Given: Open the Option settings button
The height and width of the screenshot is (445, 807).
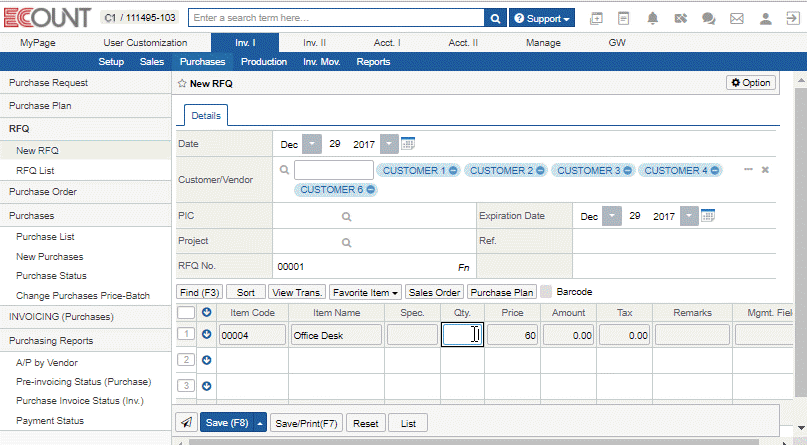Looking at the screenshot, I should point(751,83).
